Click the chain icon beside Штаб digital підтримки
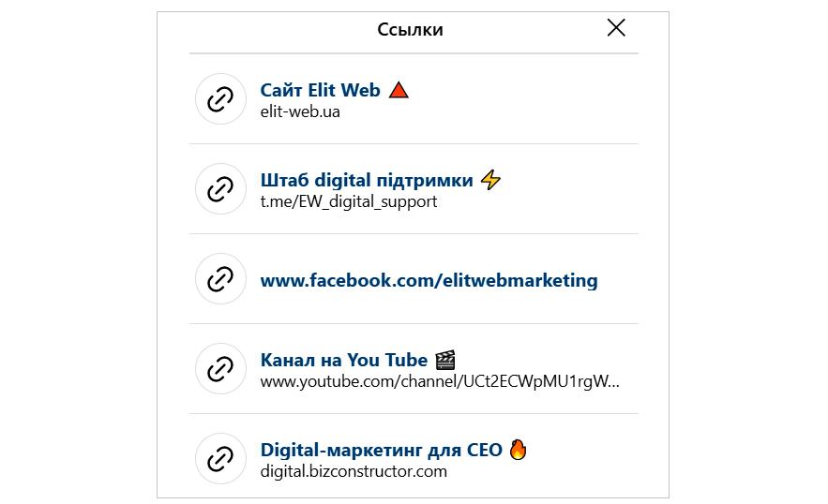828x504 pixels. click(x=220, y=189)
